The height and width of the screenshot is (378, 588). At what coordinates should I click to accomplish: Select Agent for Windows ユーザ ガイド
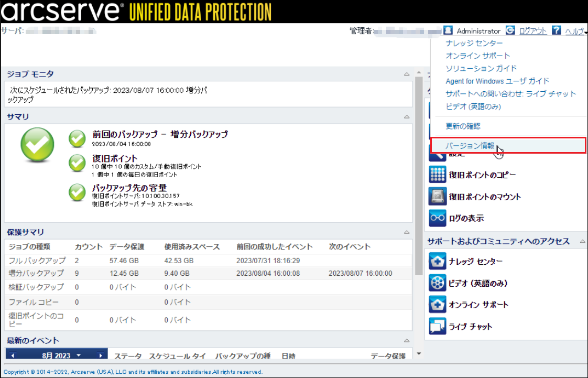(497, 81)
